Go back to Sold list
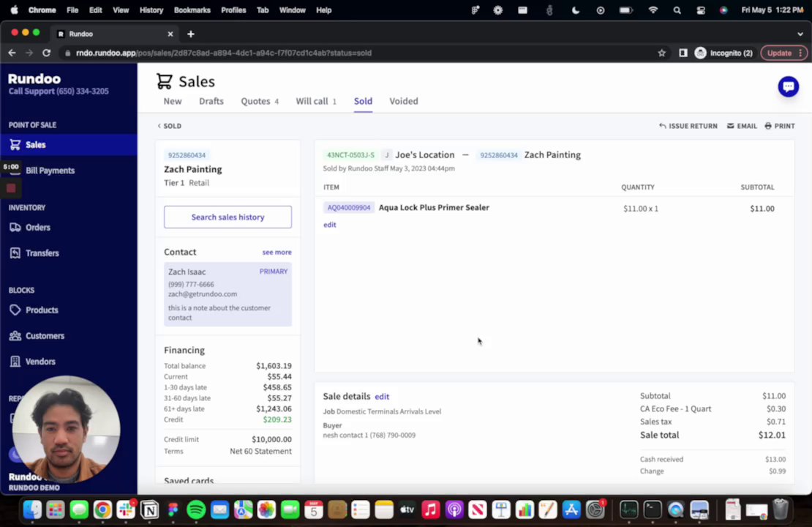Viewport: 812px width, 527px height. [169, 126]
